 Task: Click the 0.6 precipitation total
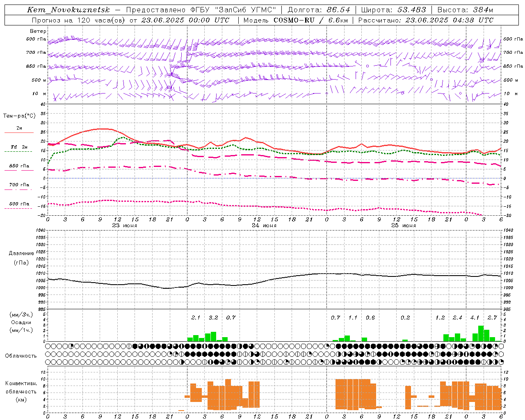point(370,317)
